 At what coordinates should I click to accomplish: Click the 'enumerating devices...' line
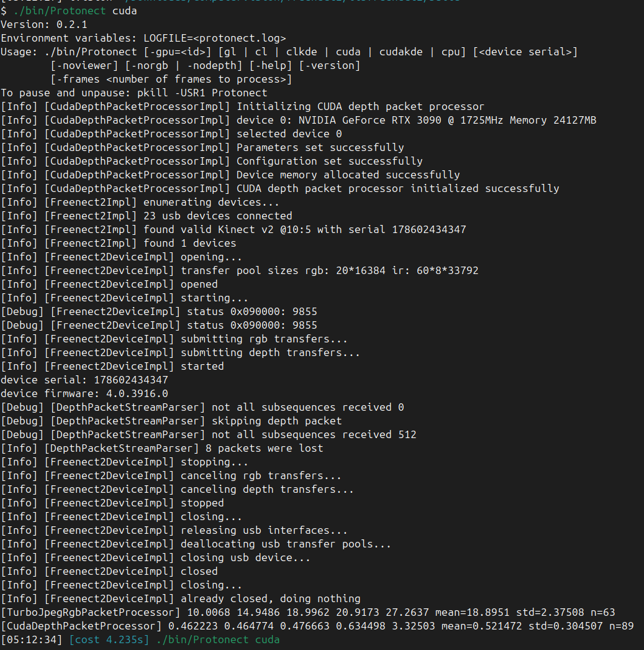point(140,203)
